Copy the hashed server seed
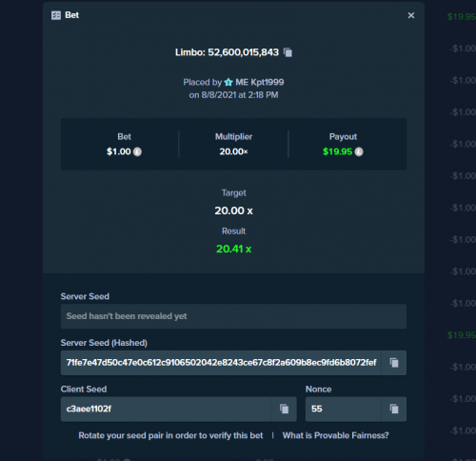Viewport: 476px width, 461px height. 394,363
